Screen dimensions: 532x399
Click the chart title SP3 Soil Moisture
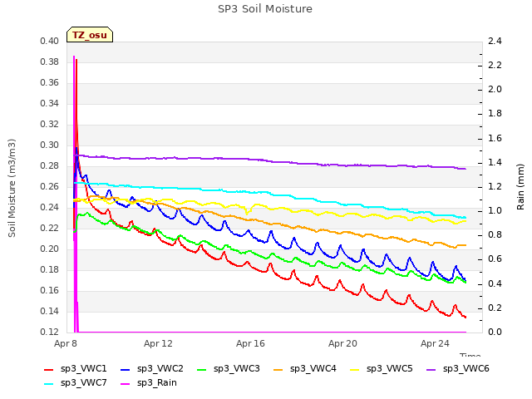pyautogui.click(x=265, y=9)
